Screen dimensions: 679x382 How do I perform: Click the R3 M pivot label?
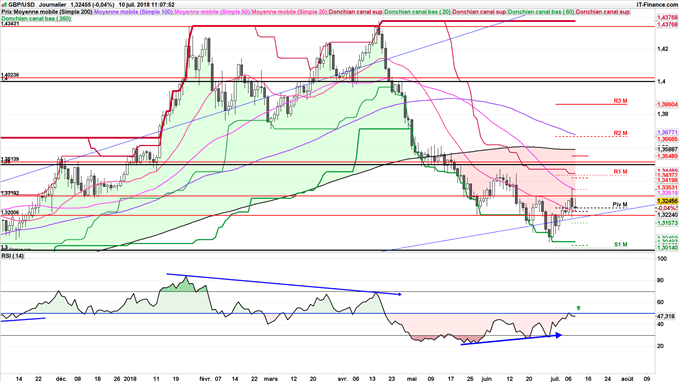pos(620,101)
